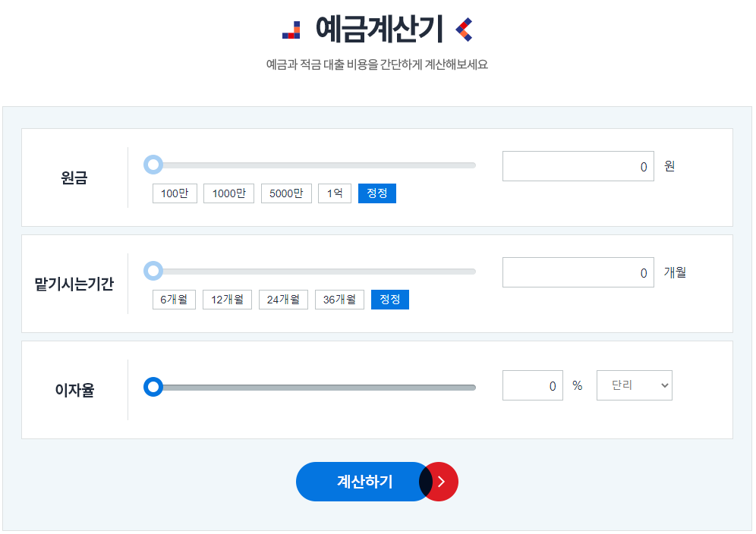Select the 36개월 deposit period
756x534 pixels.
tap(339, 299)
